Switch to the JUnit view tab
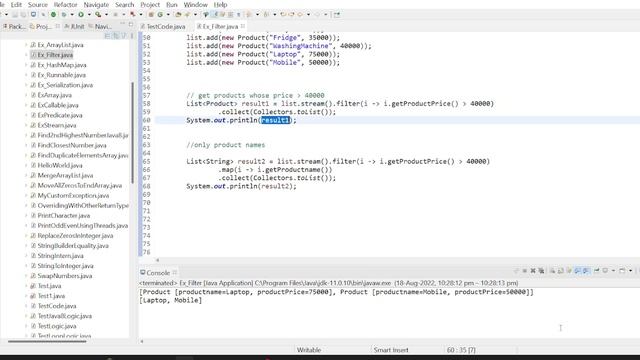This screenshot has width=640, height=360. pos(74,27)
